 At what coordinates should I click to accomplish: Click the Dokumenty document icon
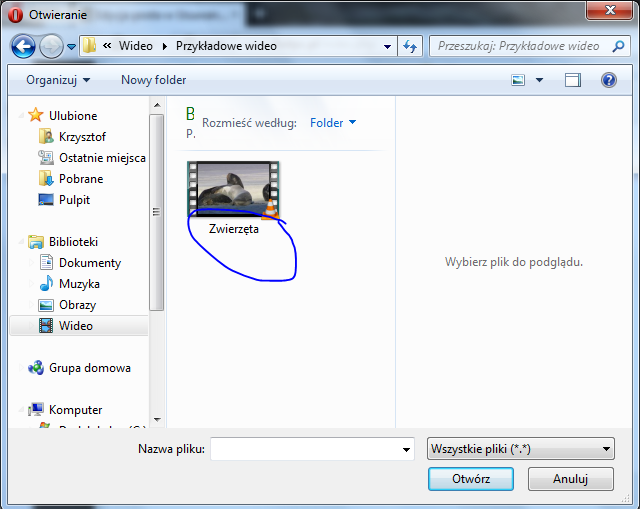point(46,262)
